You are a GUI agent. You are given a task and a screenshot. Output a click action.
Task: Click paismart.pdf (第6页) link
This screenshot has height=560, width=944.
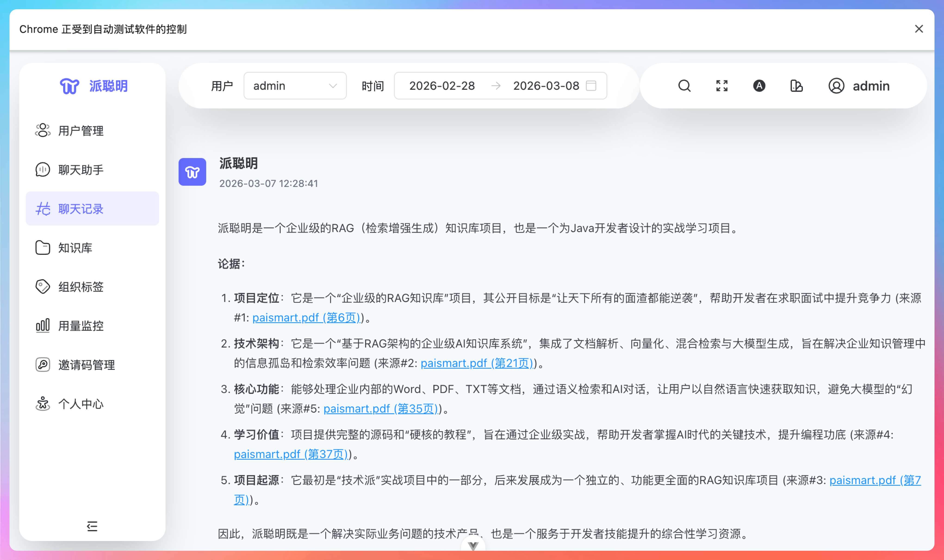306,318
